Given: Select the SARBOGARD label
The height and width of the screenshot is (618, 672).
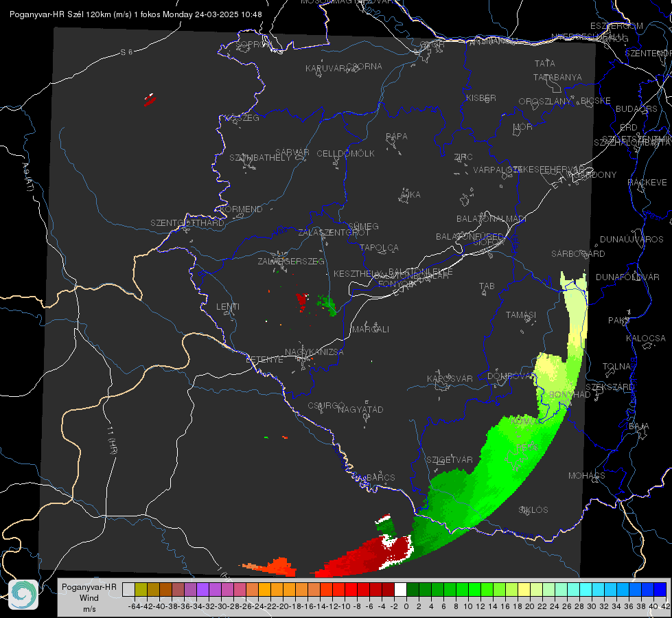Looking at the screenshot, I should coord(578,254).
